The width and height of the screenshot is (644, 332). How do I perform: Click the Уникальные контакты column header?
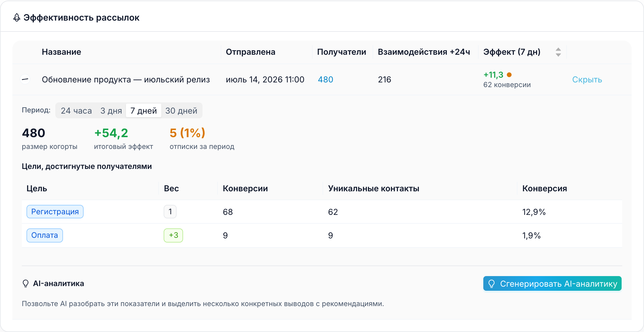(374, 188)
